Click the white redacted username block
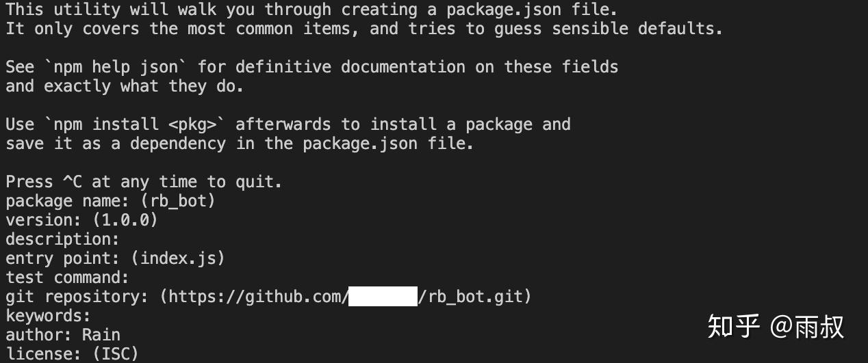The image size is (868, 363). pos(383,297)
